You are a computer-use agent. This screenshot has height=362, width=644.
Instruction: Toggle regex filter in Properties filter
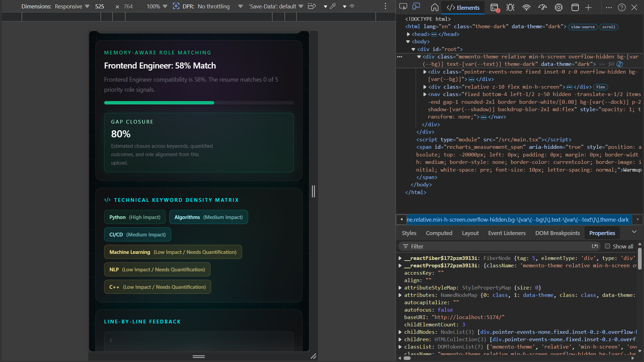coord(595,246)
